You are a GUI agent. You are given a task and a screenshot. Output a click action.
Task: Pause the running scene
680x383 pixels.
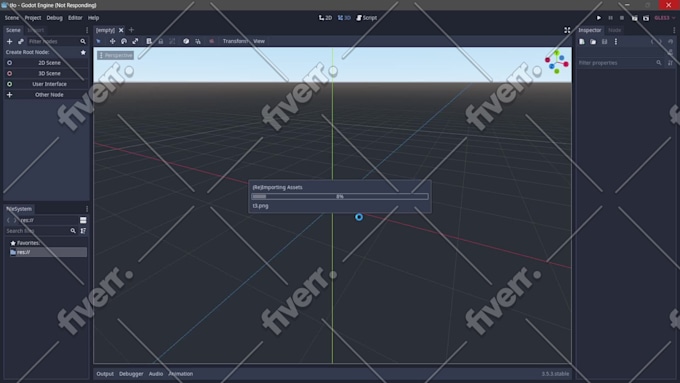click(611, 18)
